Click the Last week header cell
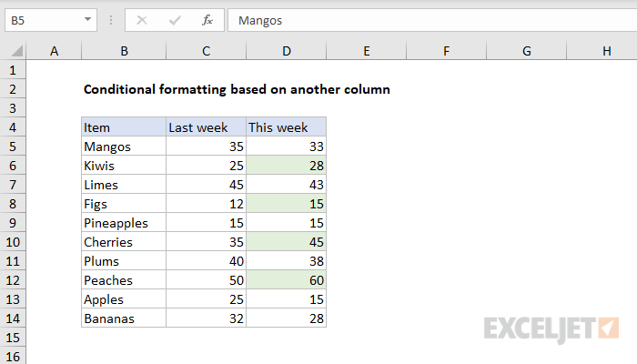637x364 pixels. click(x=206, y=127)
